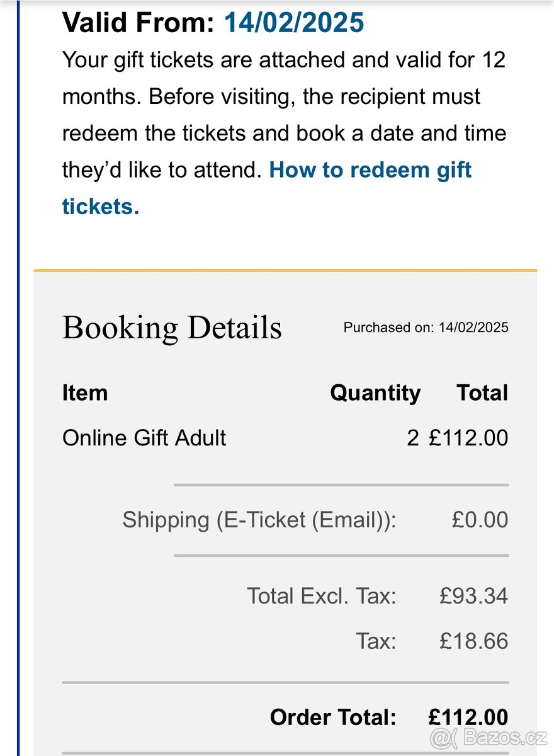Click the Booking Details heading
The width and height of the screenshot is (554, 756).
pos(172,328)
